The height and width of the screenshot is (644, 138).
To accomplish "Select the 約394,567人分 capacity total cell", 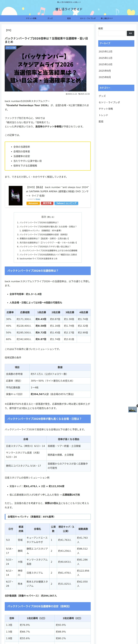I will 60,394.
